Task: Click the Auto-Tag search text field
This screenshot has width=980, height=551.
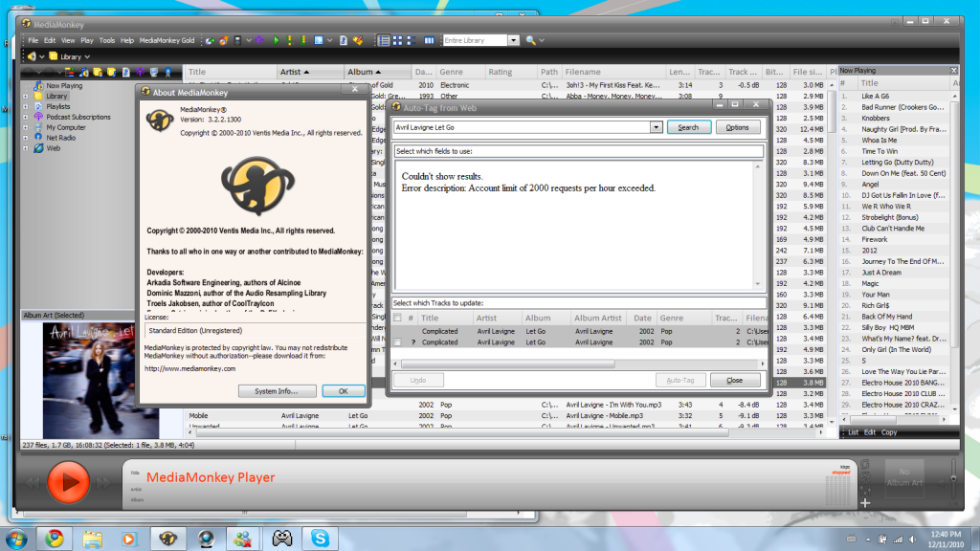Action: [522, 127]
